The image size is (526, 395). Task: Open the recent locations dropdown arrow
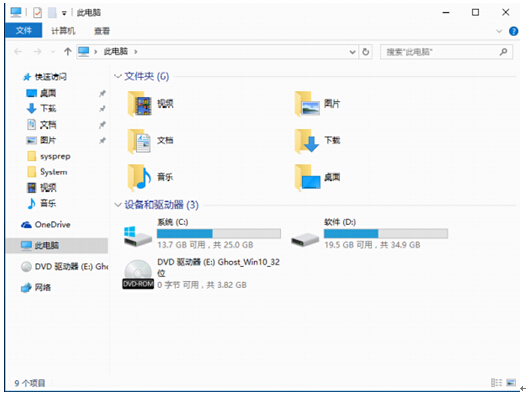tap(53, 52)
